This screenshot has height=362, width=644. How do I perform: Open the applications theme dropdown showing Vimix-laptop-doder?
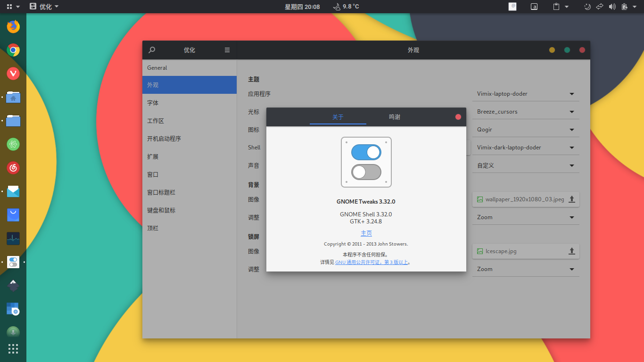point(525,94)
